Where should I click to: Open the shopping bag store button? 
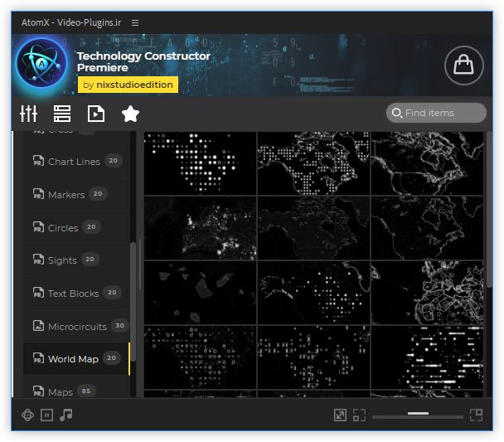[463, 66]
